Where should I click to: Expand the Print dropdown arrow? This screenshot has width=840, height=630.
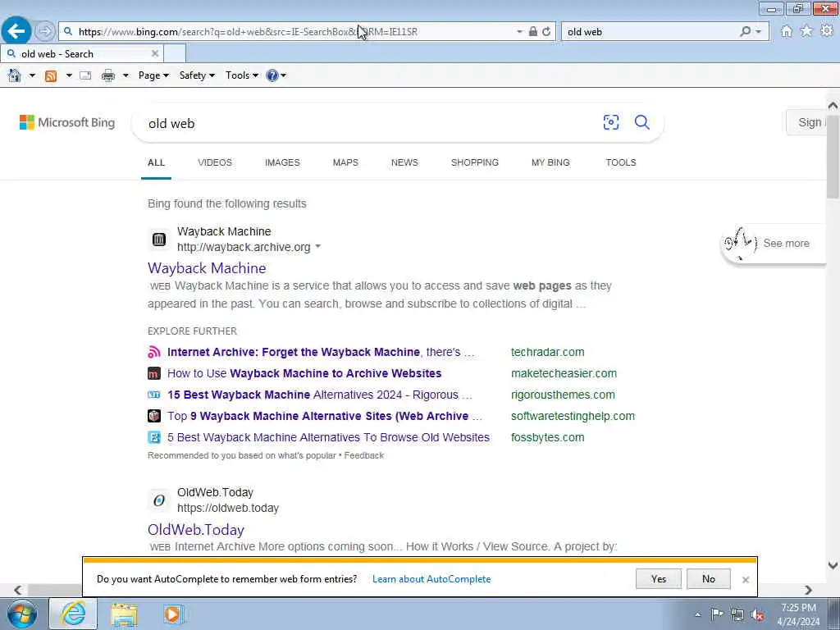126,75
